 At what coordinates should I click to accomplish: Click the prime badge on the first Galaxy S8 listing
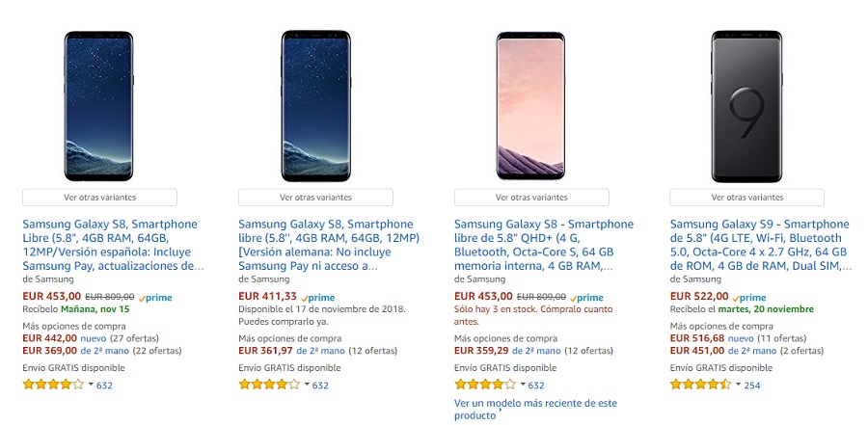(155, 298)
